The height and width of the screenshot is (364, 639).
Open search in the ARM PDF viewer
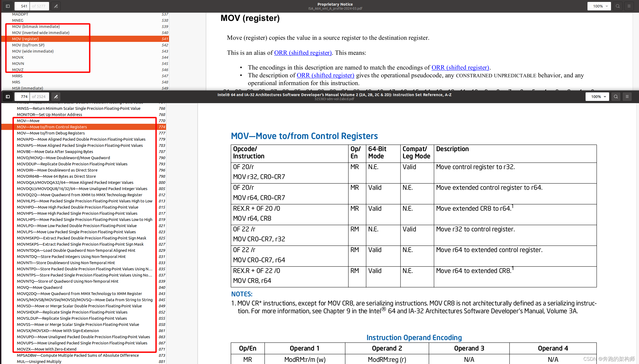click(618, 6)
